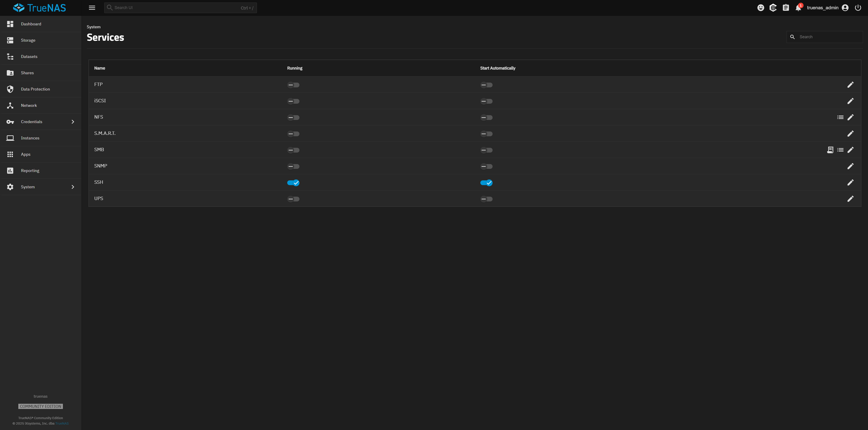Open the TrueCommand status icon
The height and width of the screenshot is (430, 868).
pos(773,8)
